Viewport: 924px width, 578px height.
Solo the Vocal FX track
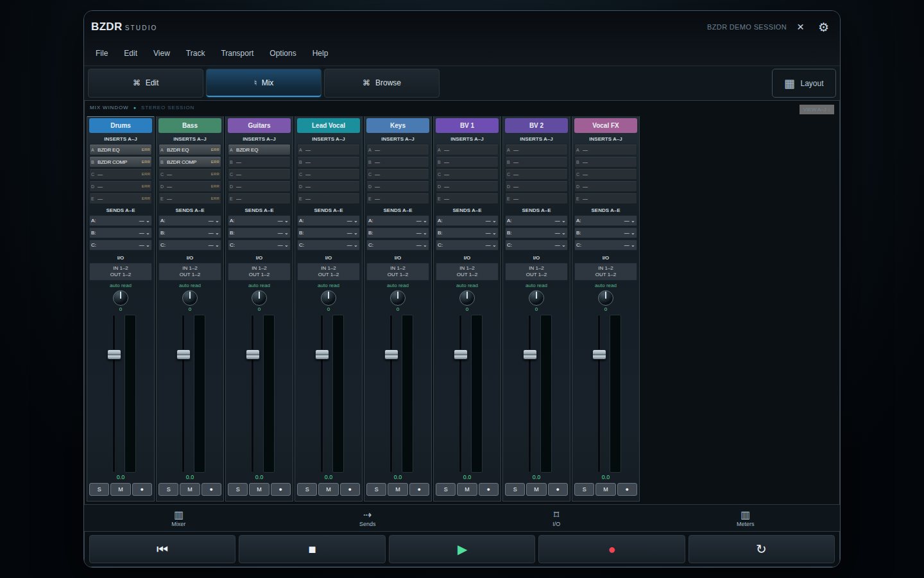coord(584,489)
